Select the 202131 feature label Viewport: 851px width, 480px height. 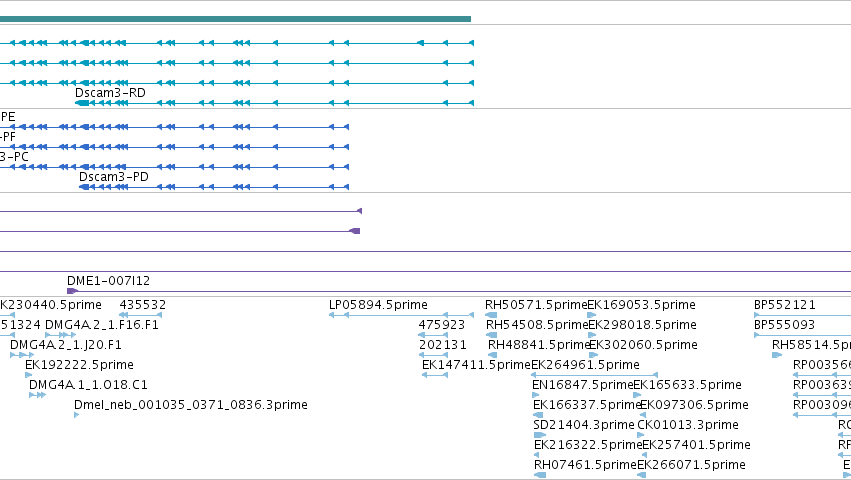coord(442,345)
